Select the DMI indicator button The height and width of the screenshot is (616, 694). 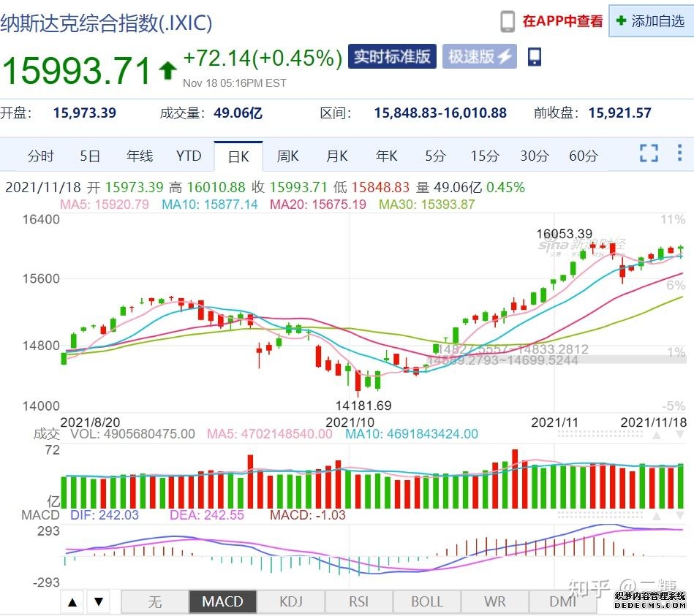coord(562,602)
